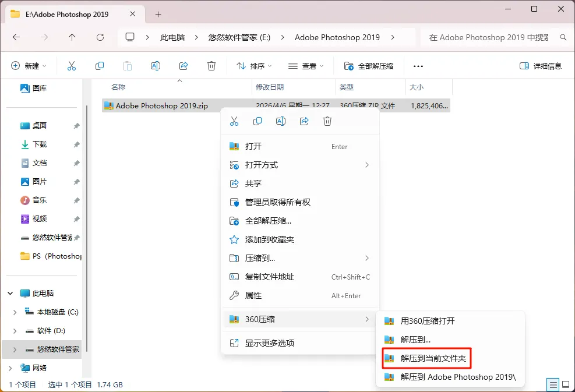Select 用360压缩打开 in the submenu

[x=450, y=321]
